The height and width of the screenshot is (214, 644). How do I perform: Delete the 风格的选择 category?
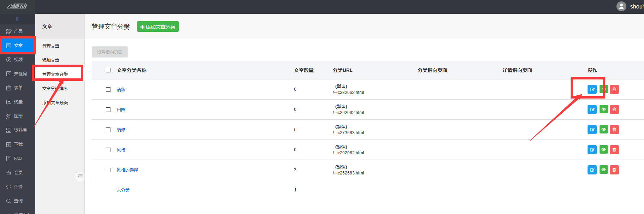614,170
